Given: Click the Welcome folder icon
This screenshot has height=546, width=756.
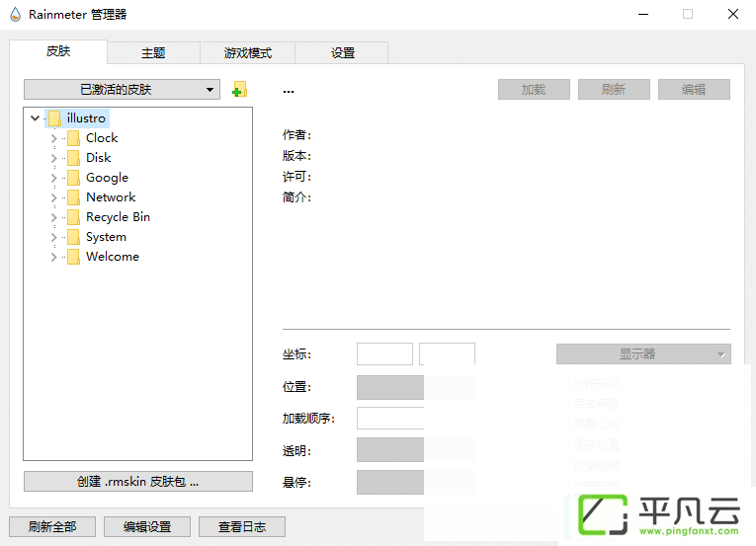Looking at the screenshot, I should click(x=74, y=257).
